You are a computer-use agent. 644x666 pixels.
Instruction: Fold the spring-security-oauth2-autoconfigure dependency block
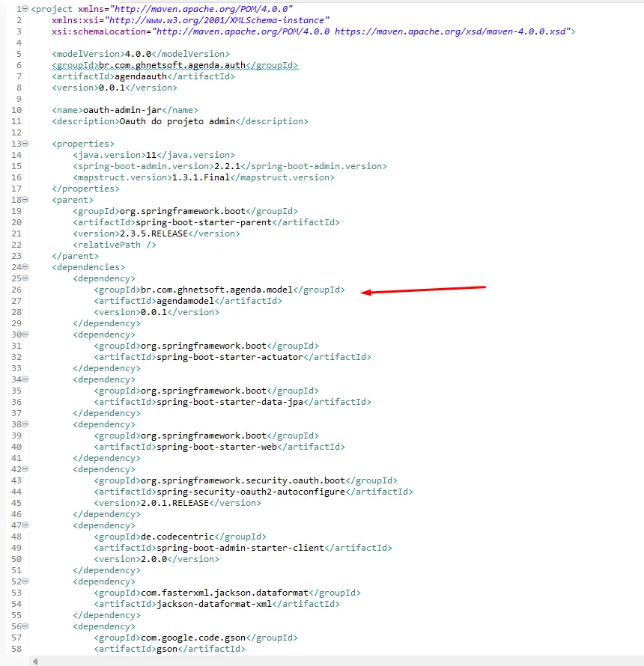tap(26, 469)
